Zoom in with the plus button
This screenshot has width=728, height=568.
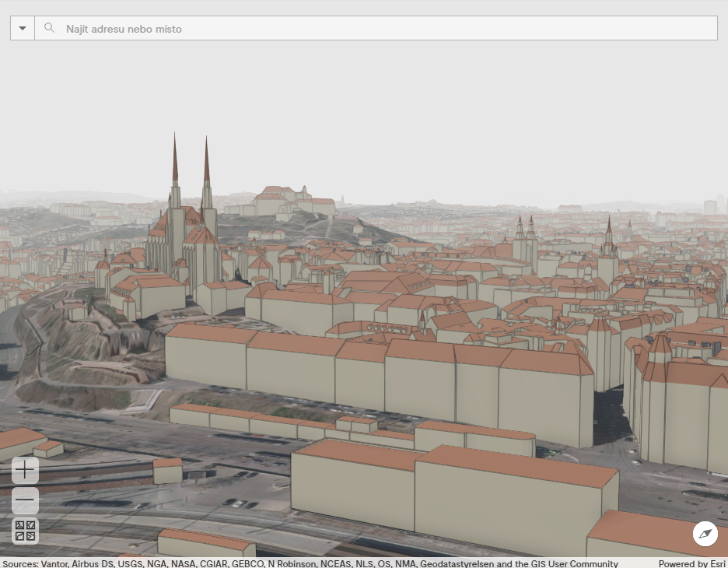[x=25, y=470]
